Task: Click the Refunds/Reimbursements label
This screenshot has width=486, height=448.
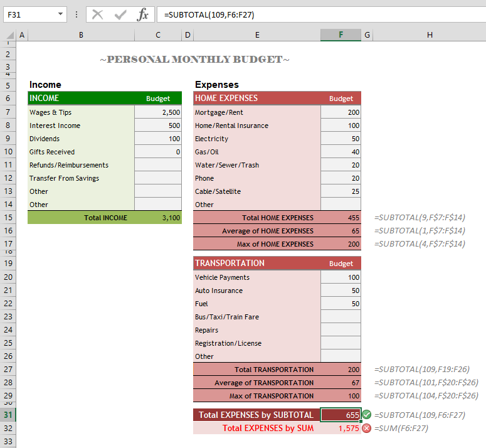Action: point(69,165)
